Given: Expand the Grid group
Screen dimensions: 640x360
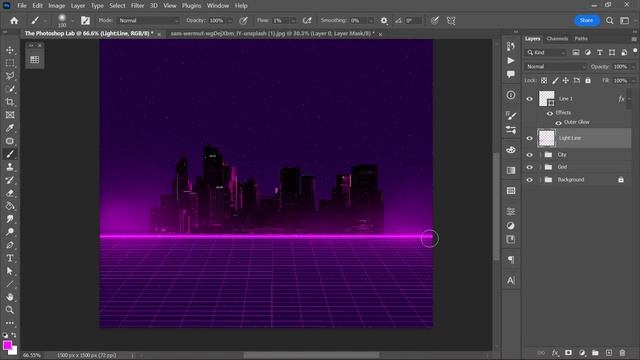Looking at the screenshot, I should pyautogui.click(x=540, y=167).
